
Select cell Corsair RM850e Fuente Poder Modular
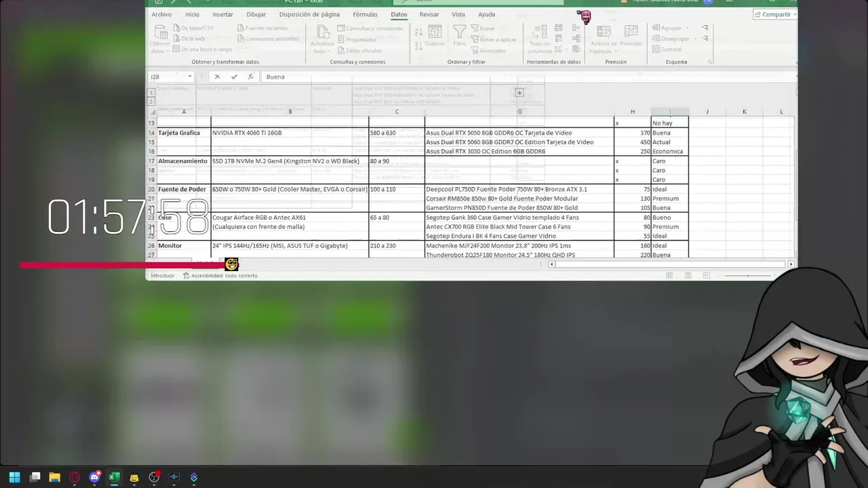point(519,199)
